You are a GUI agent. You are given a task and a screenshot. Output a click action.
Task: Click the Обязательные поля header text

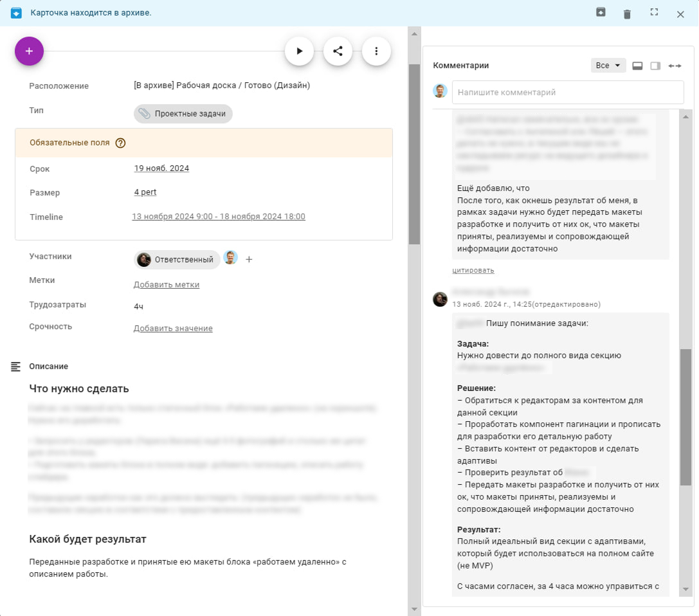tap(69, 143)
